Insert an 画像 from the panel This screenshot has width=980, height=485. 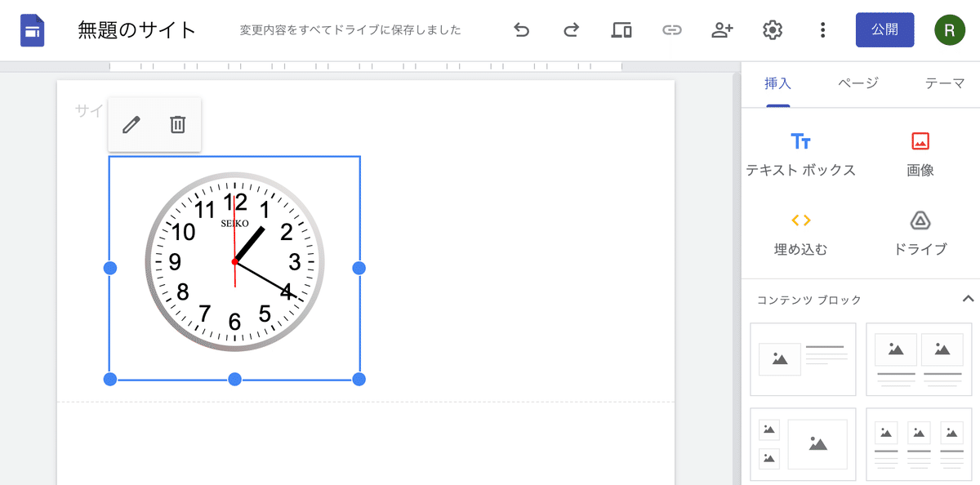[920, 155]
